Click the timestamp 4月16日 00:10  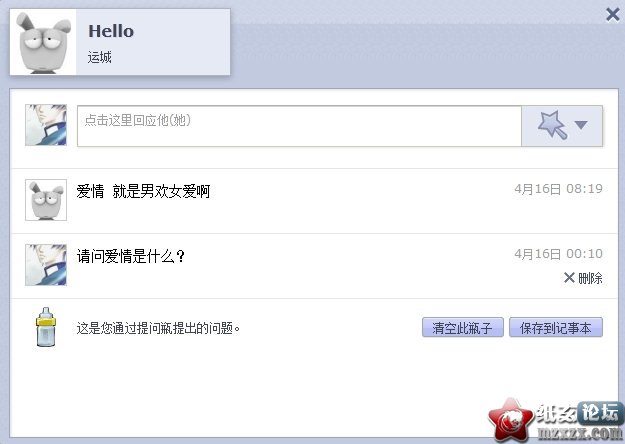click(x=558, y=253)
